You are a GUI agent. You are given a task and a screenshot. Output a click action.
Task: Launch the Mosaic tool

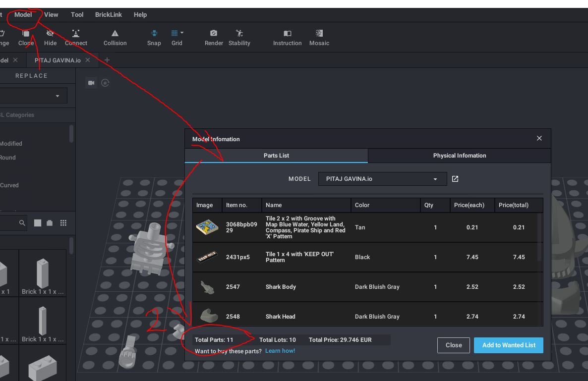(x=319, y=34)
